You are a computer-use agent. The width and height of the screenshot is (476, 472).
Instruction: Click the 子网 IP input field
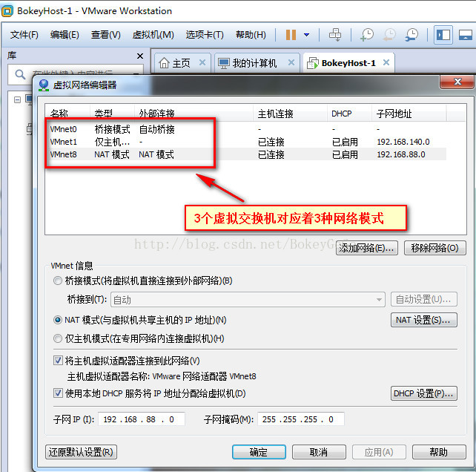coord(142,419)
